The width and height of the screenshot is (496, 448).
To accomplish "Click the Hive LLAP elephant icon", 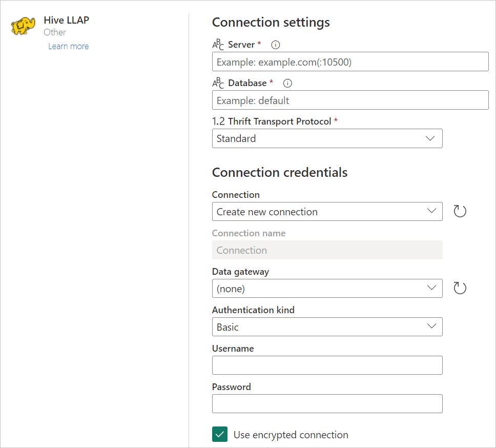I will 23,26.
